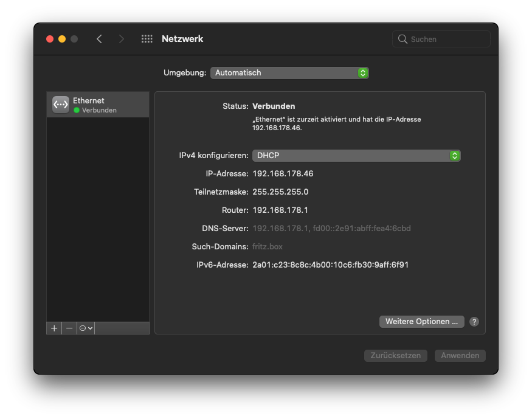This screenshot has height=419, width=532.
Task: Click the magnifier search icon
Action: point(402,39)
